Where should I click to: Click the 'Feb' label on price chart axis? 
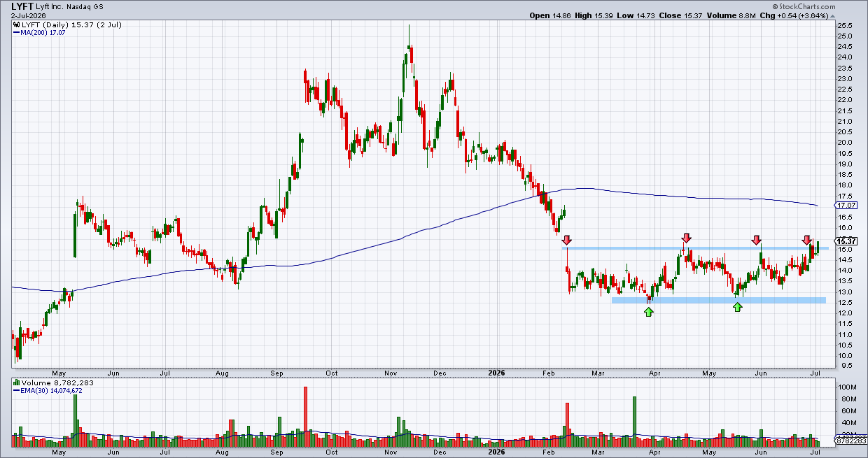coord(549,373)
